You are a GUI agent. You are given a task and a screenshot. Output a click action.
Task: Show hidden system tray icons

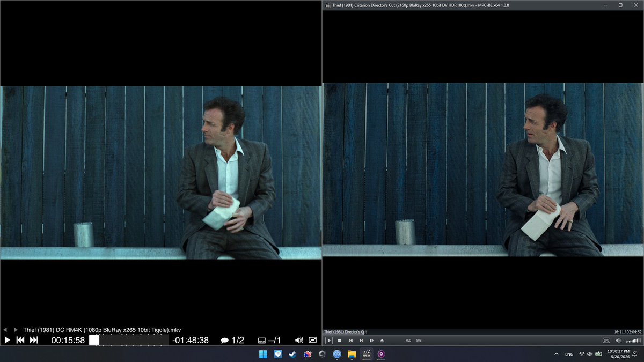[x=556, y=354]
